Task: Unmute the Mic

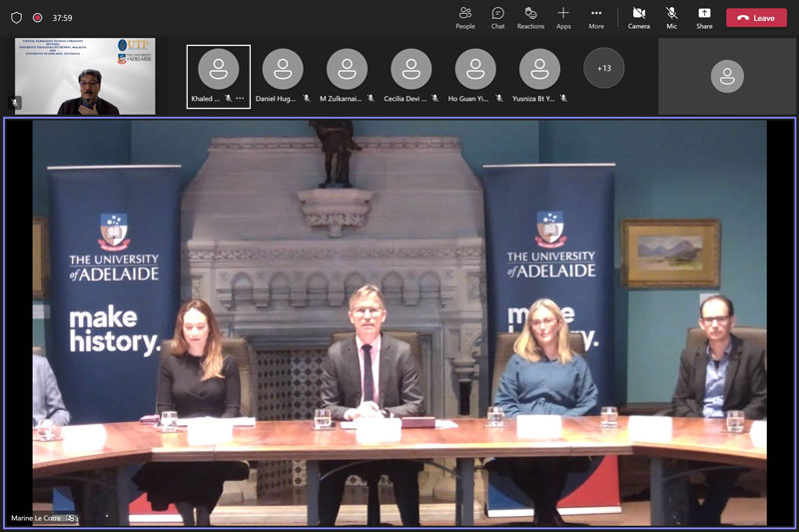Action: click(x=671, y=18)
